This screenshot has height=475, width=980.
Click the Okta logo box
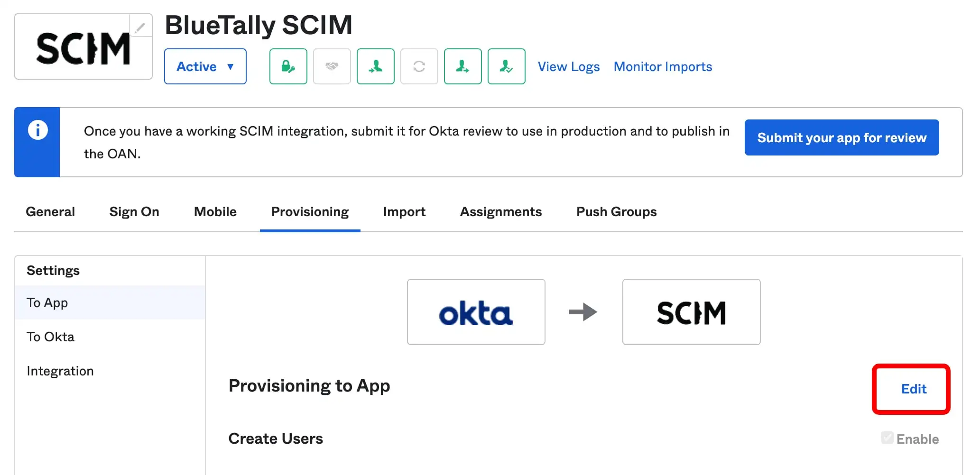476,312
